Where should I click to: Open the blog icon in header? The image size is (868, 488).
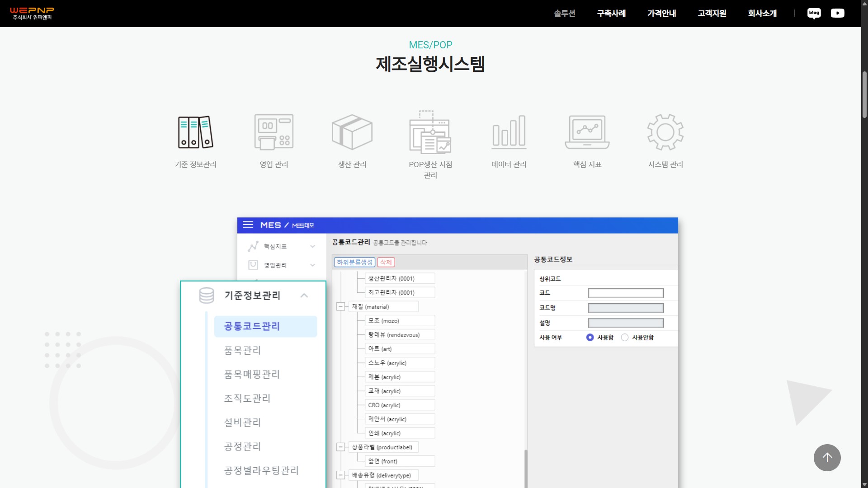(x=814, y=13)
